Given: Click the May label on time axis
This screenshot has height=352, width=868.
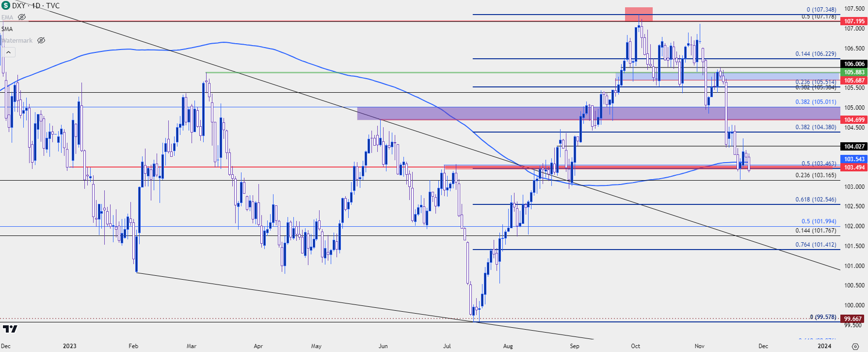Looking at the screenshot, I should click(316, 346).
